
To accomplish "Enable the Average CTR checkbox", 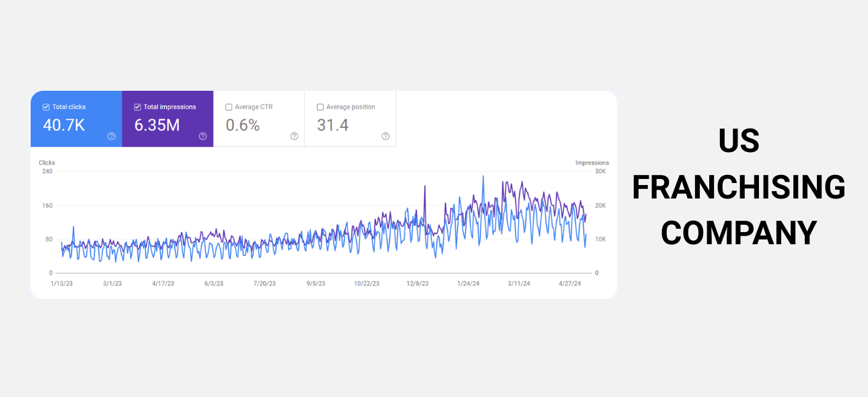I will (229, 107).
